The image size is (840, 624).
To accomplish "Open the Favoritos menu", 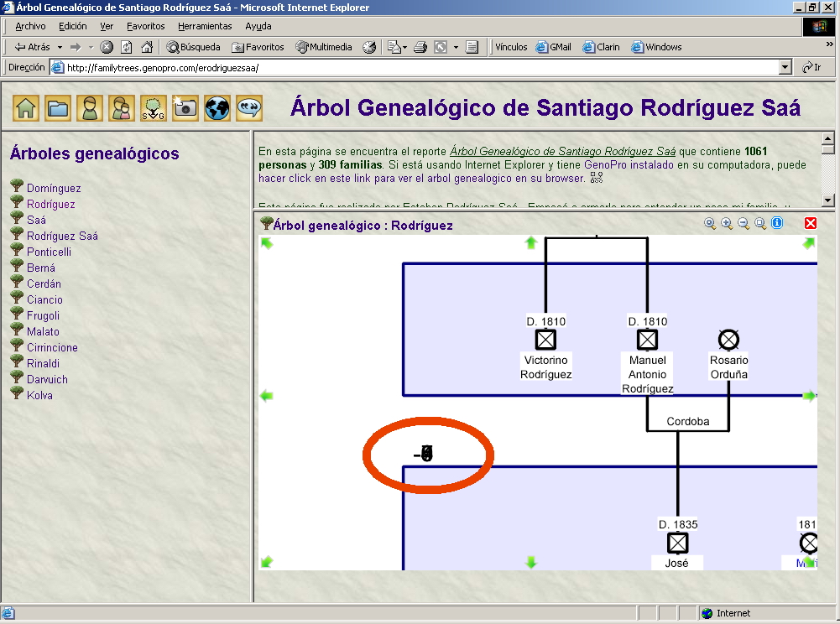I will point(146,26).
